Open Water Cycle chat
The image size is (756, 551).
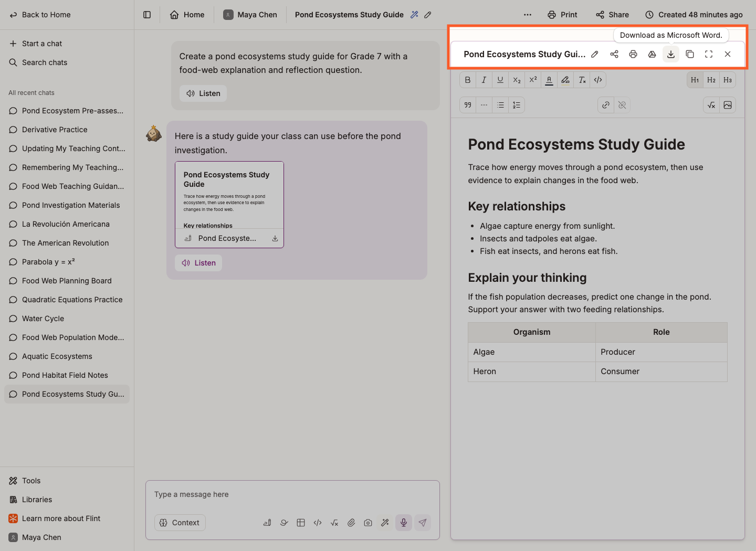coord(67,319)
